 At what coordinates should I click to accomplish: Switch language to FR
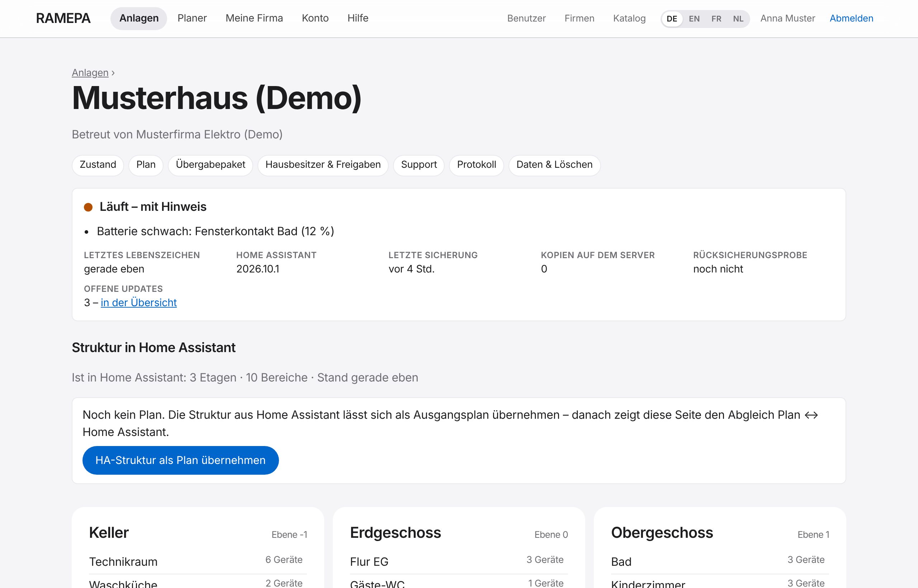(x=716, y=19)
